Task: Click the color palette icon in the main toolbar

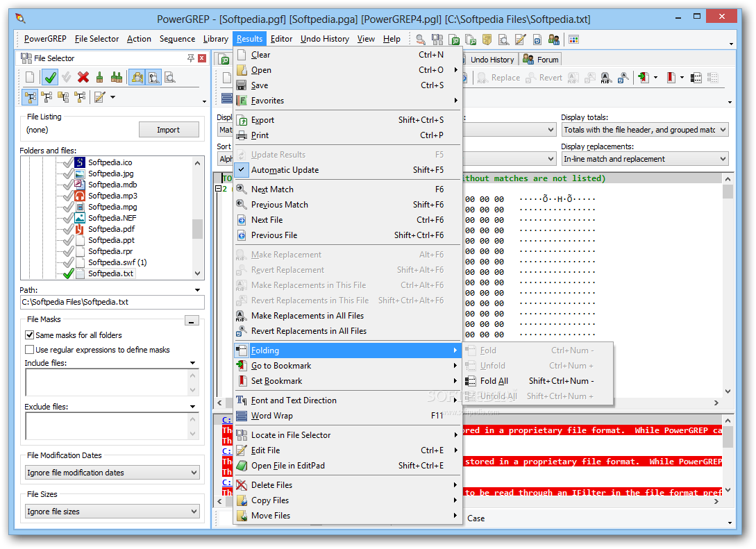Action: (573, 40)
